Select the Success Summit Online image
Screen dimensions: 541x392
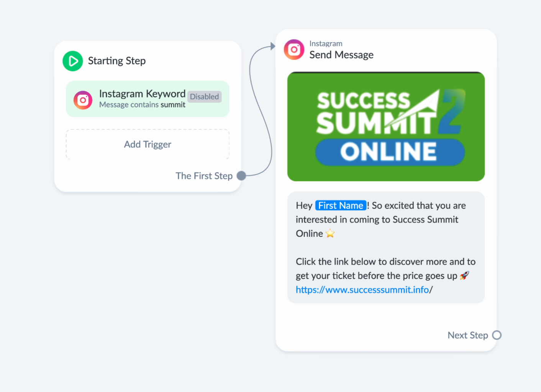(x=386, y=126)
